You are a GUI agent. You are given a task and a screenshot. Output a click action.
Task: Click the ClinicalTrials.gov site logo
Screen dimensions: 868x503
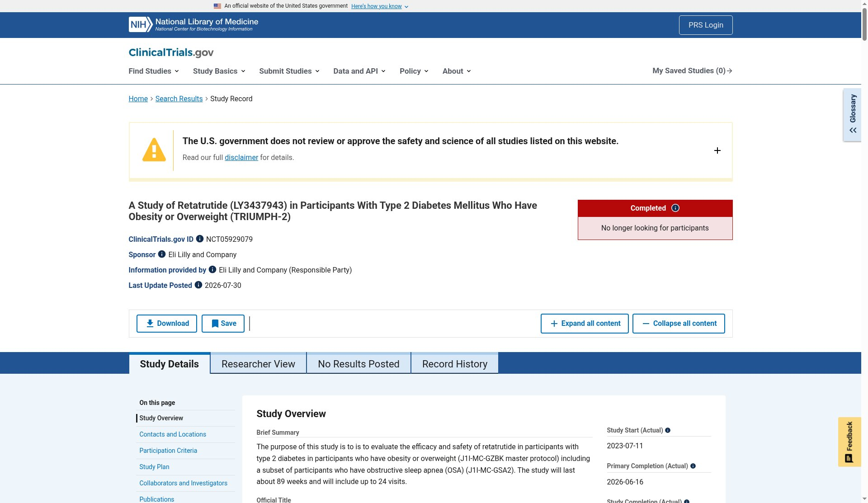tap(171, 52)
